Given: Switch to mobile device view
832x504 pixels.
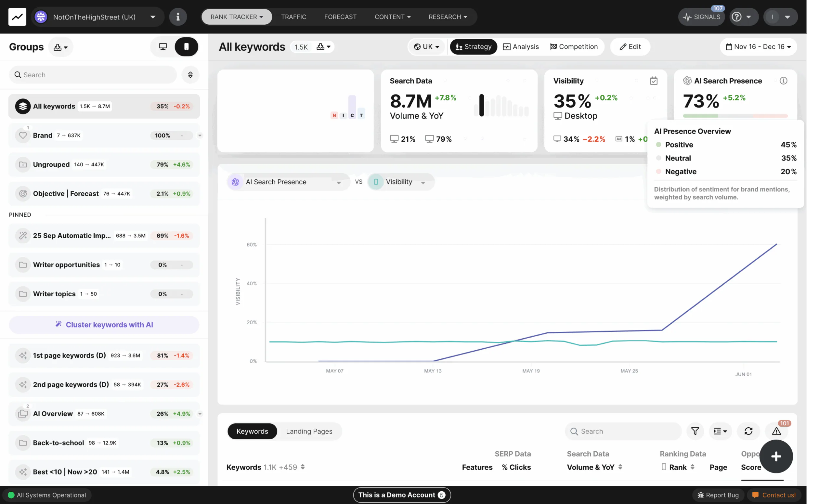Looking at the screenshot, I should [187, 46].
